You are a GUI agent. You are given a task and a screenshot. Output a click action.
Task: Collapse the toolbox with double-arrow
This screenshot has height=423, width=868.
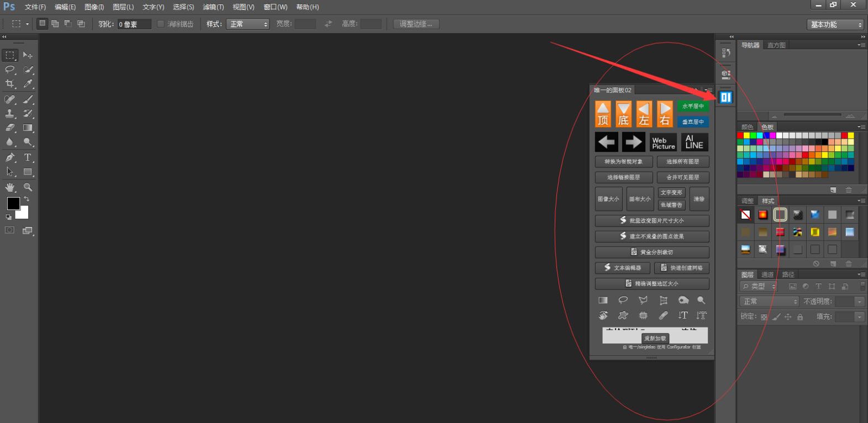click(4, 37)
